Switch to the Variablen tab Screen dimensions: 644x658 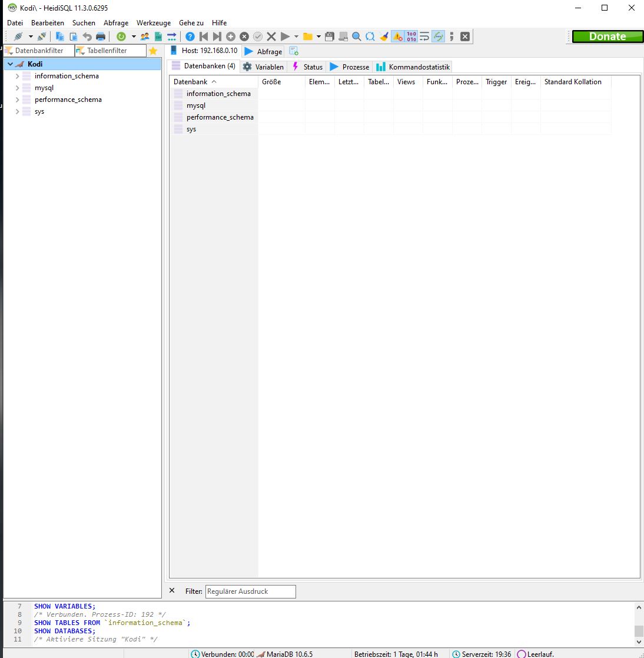click(x=263, y=67)
